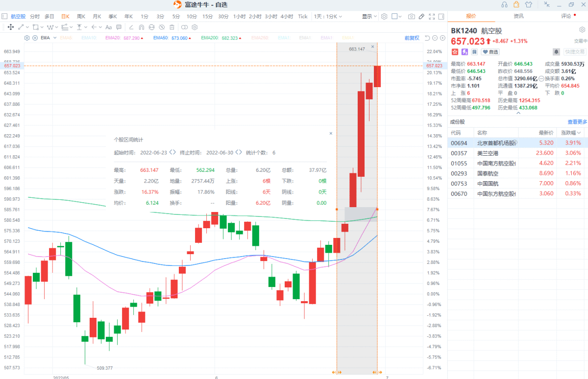Click 查看更多 link in constituents
Image resolution: width=588 pixels, height=379 pixels.
pos(577,121)
